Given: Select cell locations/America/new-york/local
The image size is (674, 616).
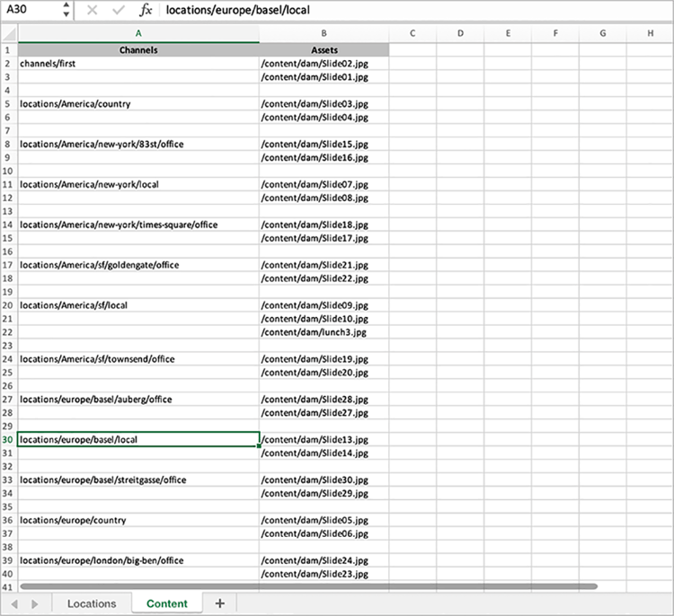Looking at the screenshot, I should pos(138,185).
